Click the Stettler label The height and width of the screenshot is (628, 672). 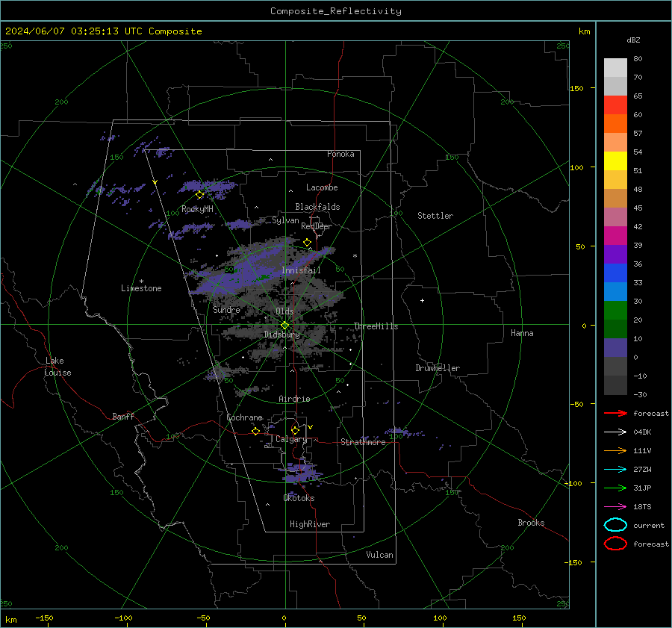tap(435, 216)
